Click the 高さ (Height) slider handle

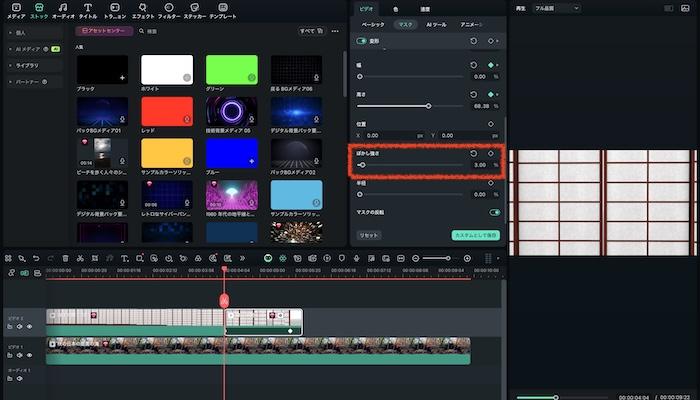pos(429,105)
